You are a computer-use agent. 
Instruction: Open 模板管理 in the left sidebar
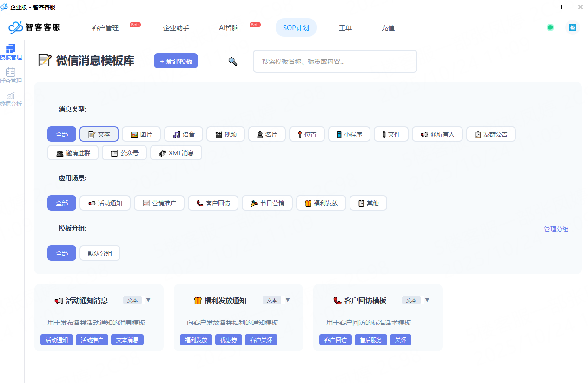(11, 52)
